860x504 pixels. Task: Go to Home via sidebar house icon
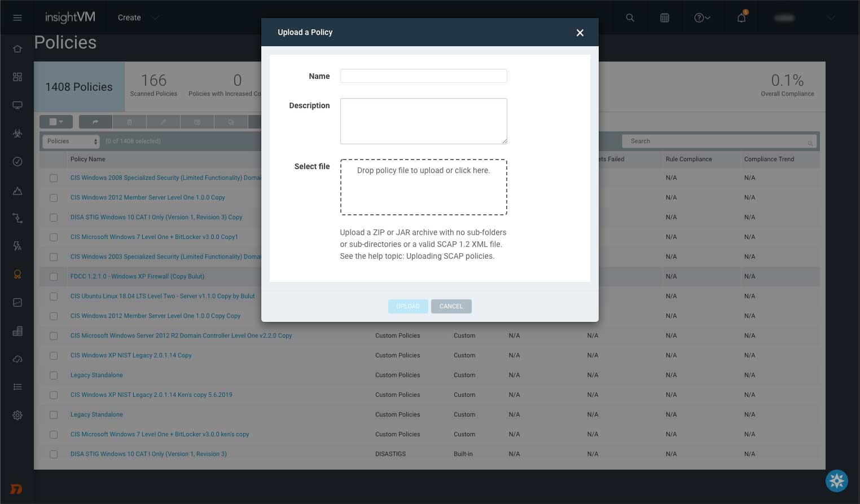pos(17,49)
